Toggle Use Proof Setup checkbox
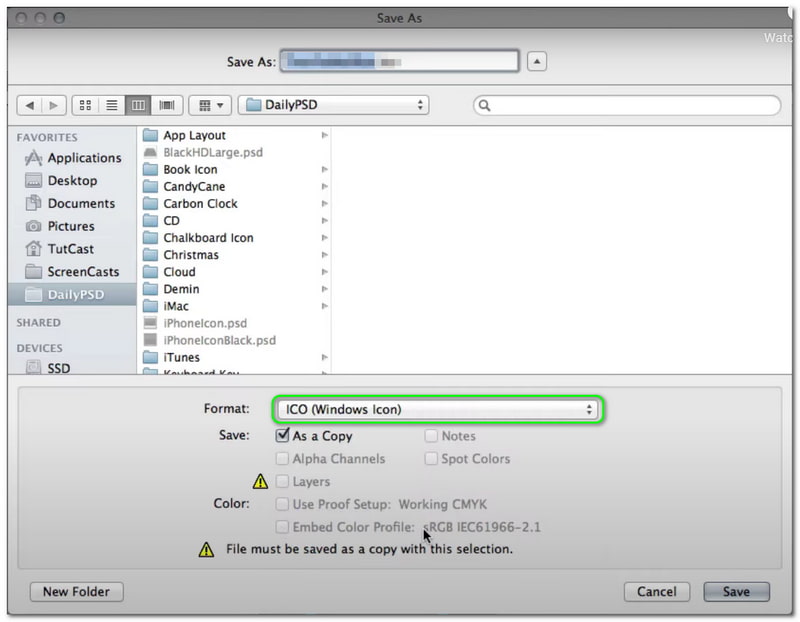This screenshot has width=800, height=622. 282,504
